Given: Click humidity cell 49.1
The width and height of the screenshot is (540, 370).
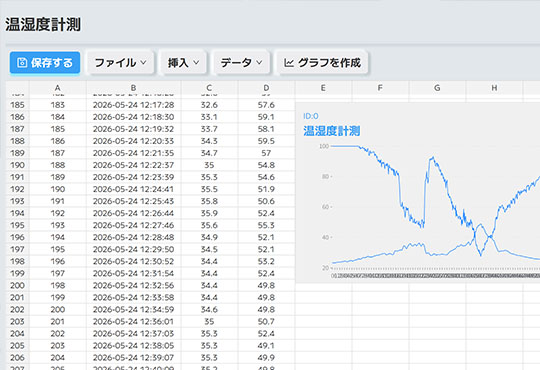Looking at the screenshot, I should pyautogui.click(x=266, y=345).
